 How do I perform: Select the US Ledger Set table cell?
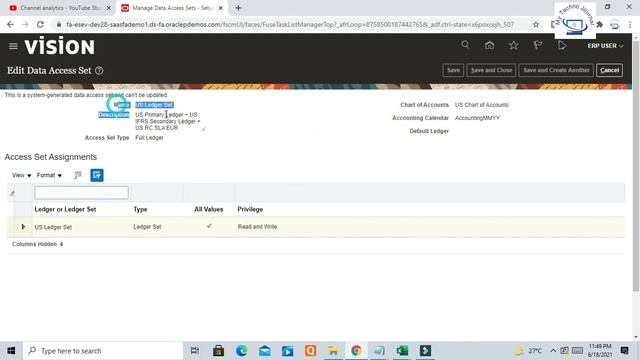pos(53,227)
